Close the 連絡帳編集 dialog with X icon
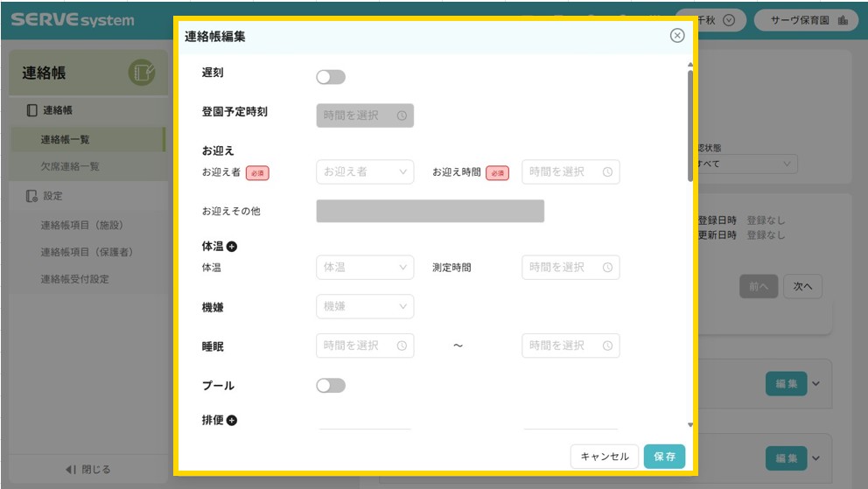This screenshot has height=489, width=868. (676, 36)
